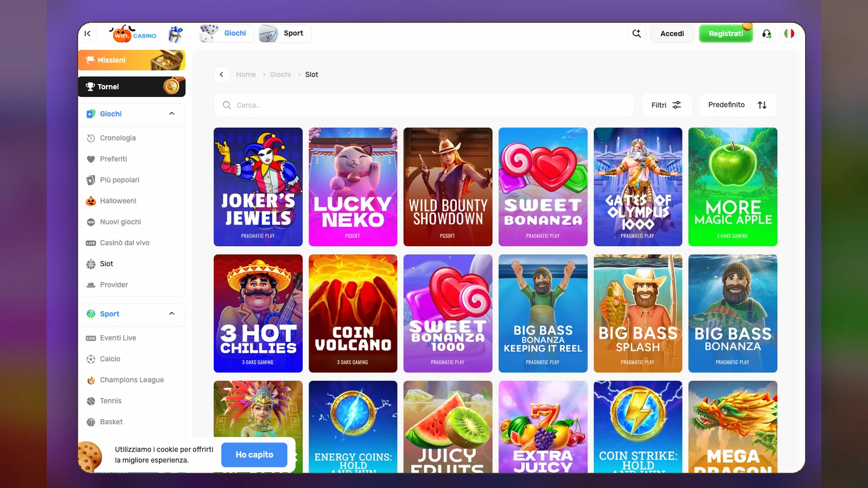The image size is (868, 488).
Task: Open live support headset icon
Action: (x=767, y=34)
